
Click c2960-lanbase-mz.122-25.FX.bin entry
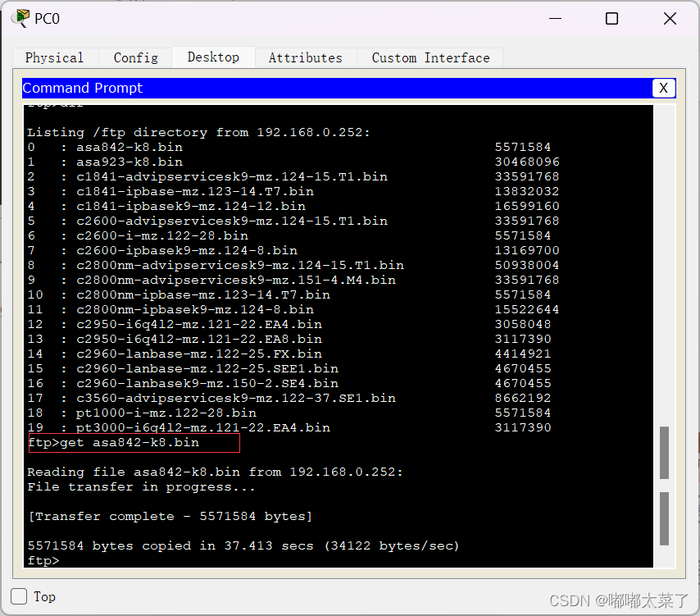tap(199, 354)
